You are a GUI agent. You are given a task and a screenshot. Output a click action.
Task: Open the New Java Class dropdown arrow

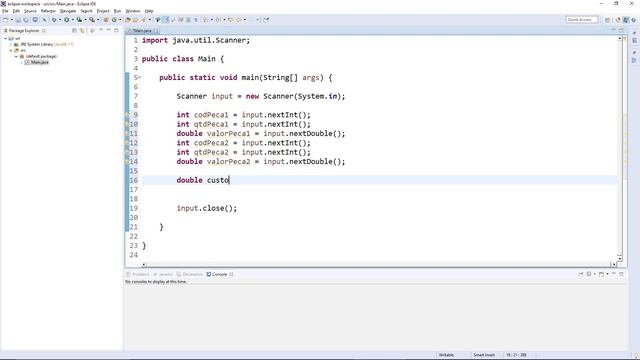[120, 20]
